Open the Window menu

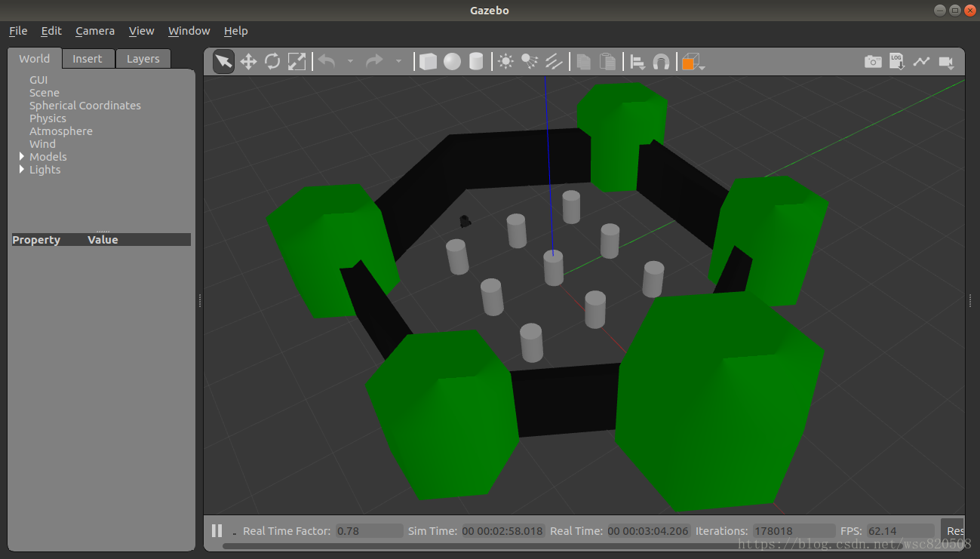pyautogui.click(x=189, y=31)
